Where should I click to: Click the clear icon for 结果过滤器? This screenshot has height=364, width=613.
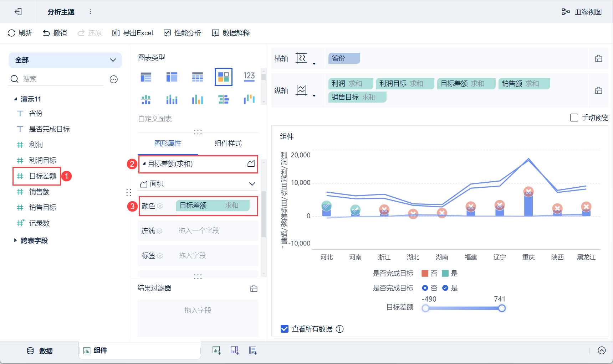(x=254, y=288)
